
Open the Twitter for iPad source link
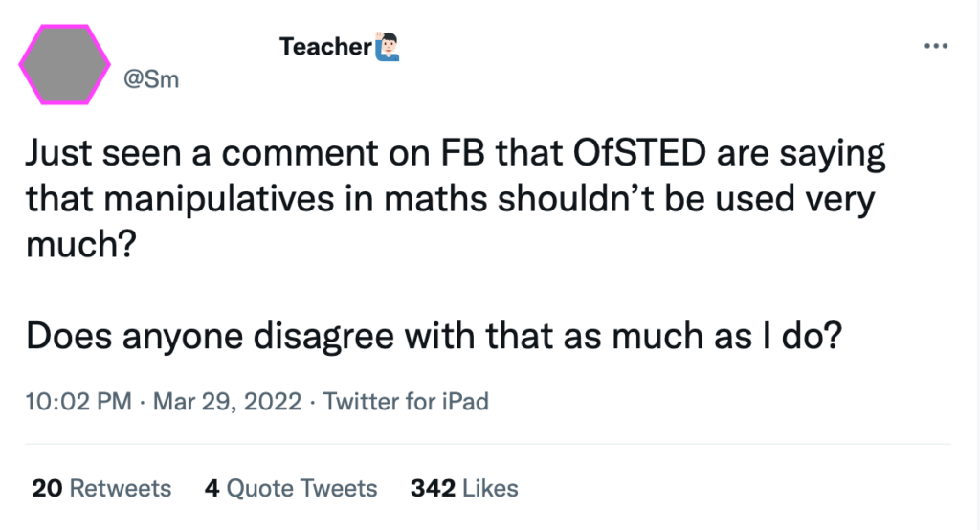coord(406,401)
